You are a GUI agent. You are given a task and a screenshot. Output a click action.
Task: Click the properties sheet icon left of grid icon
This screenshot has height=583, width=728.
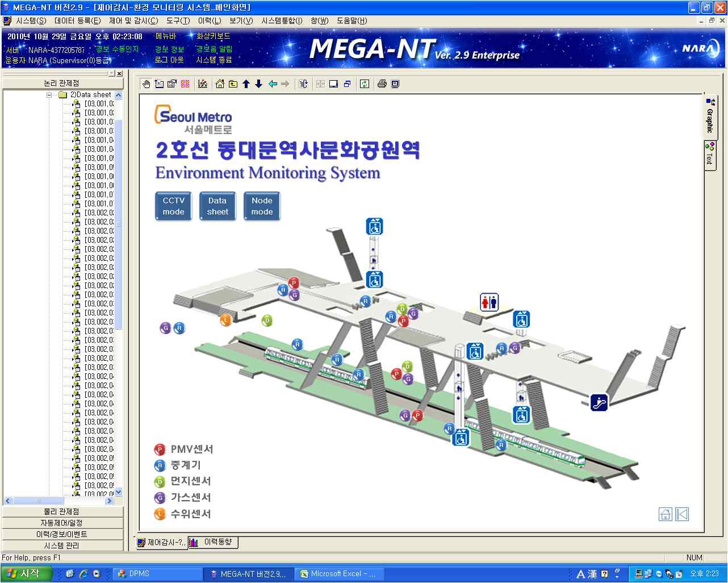172,84
